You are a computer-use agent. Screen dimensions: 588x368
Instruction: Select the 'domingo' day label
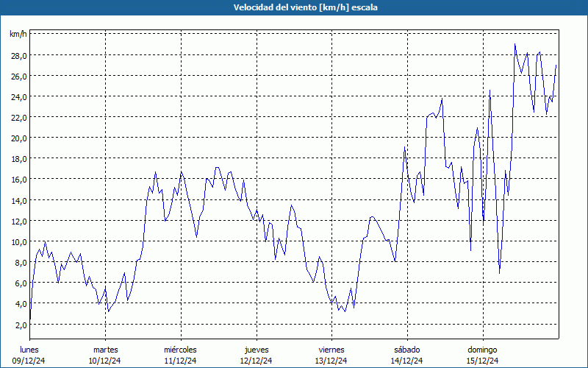(482, 350)
